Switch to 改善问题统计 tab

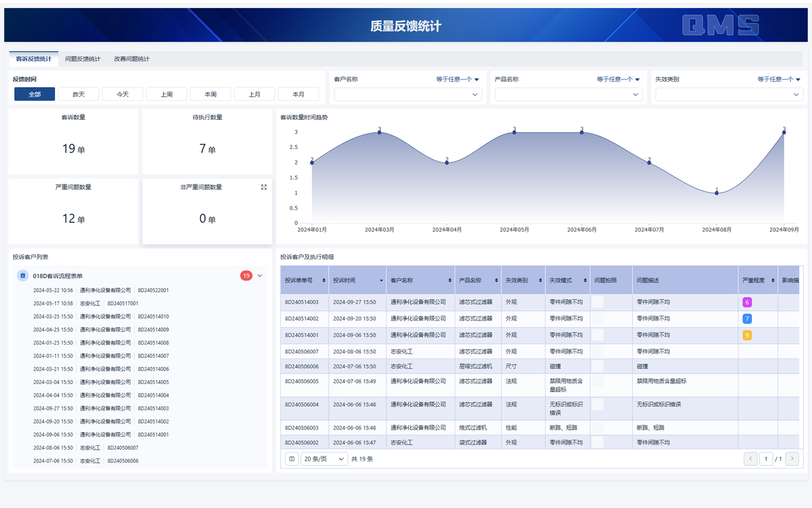(132, 59)
